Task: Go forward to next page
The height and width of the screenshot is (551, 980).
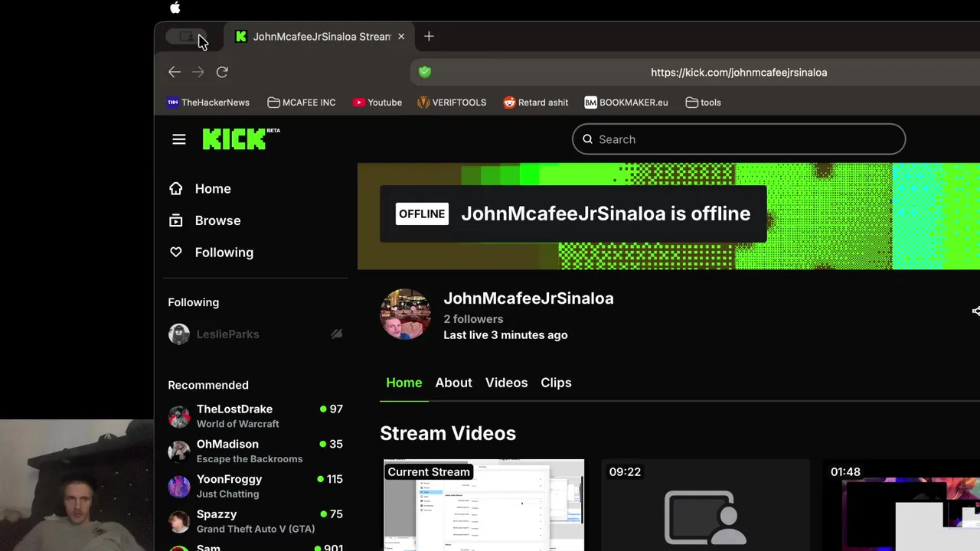Action: (198, 72)
